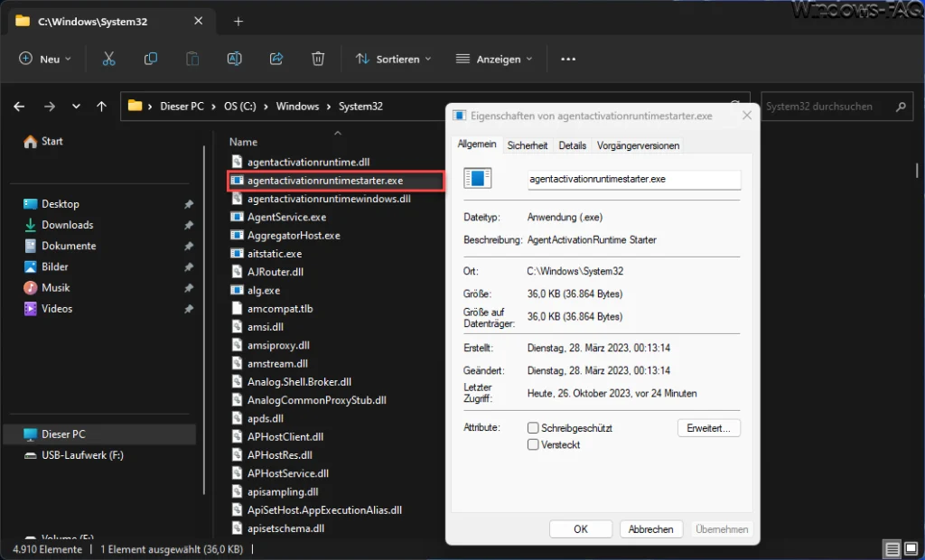Image resolution: width=925 pixels, height=560 pixels.
Task: Select alg.exe file icon
Action: tap(237, 290)
